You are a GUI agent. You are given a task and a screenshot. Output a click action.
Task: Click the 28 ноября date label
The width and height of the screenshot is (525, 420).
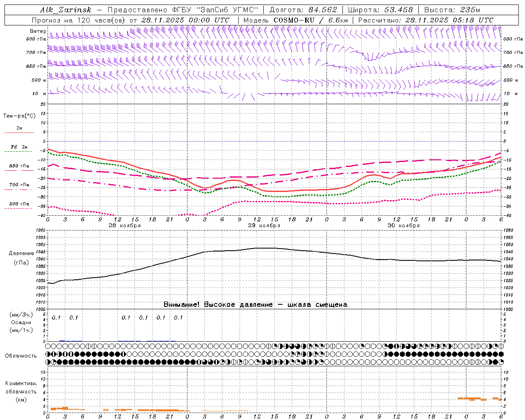click(125, 226)
